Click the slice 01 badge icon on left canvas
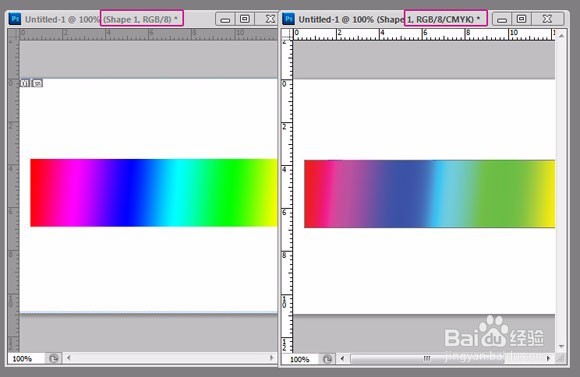580x377 pixels. click(x=25, y=83)
